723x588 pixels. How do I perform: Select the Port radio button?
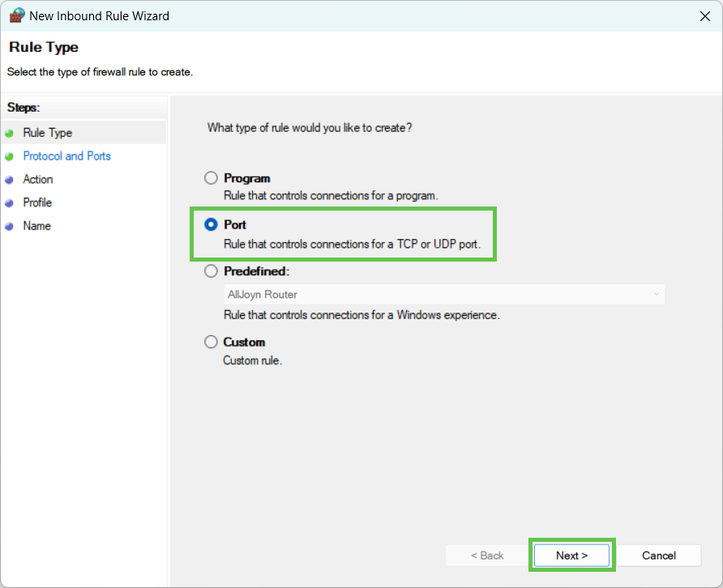tap(211, 224)
